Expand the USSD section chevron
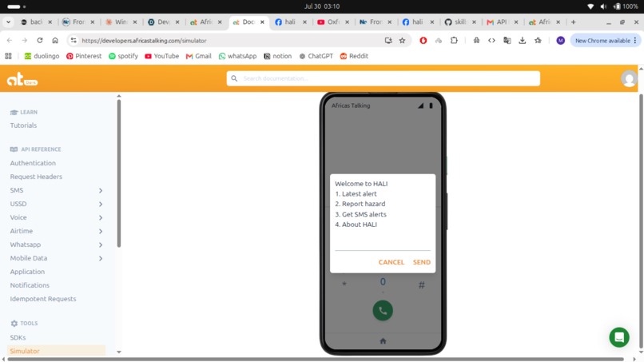Image resolution: width=644 pixels, height=362 pixels. point(101,204)
